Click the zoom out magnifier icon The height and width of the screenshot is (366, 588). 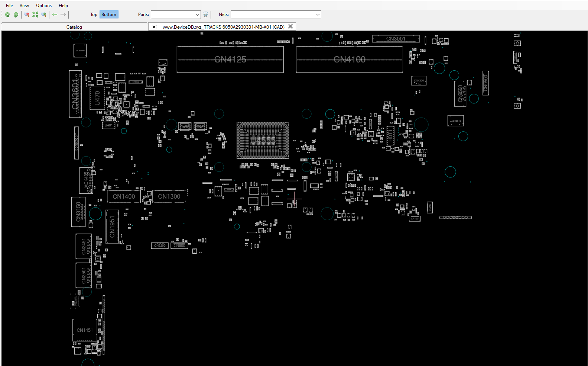tap(27, 15)
